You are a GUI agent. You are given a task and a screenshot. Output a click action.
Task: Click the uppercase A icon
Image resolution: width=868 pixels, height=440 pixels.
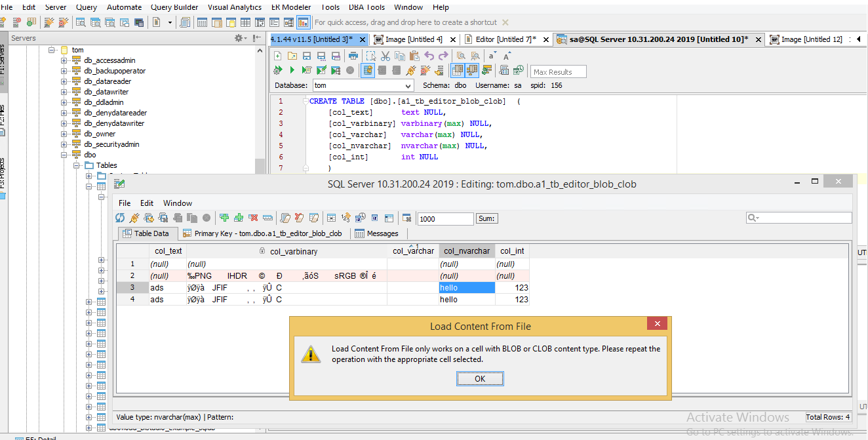506,56
